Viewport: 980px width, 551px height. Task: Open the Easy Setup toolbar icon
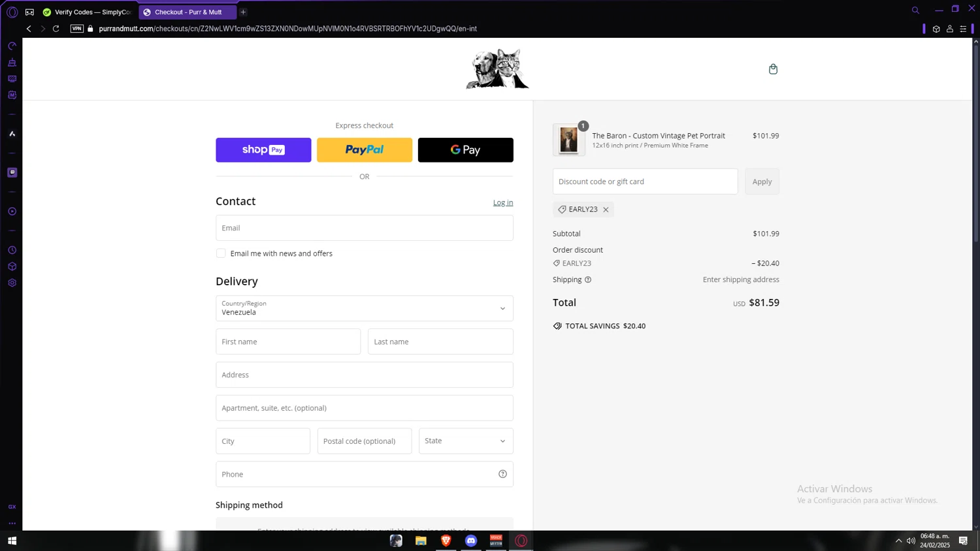[963, 29]
